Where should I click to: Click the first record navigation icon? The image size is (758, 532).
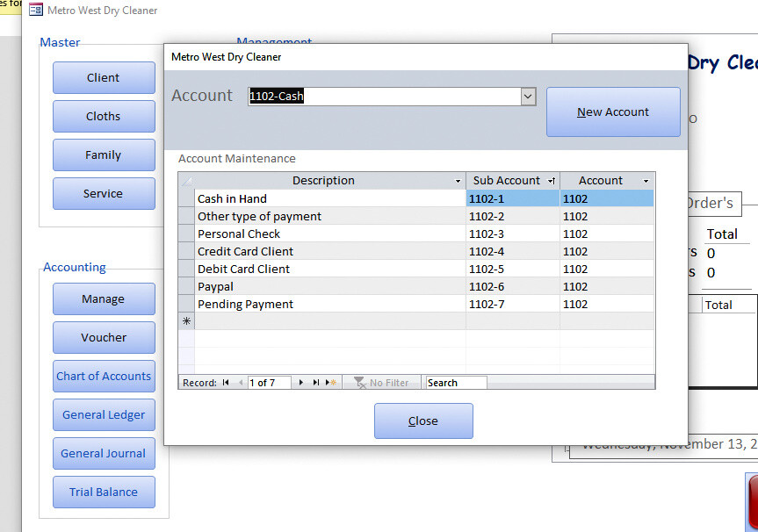225,382
